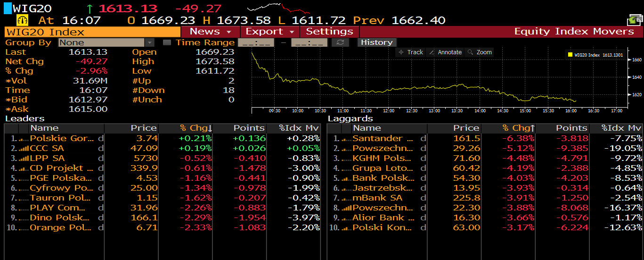Click the volume bars icon beside CCC SA
The height and width of the screenshot is (260, 644).
pyautogui.click(x=24, y=149)
